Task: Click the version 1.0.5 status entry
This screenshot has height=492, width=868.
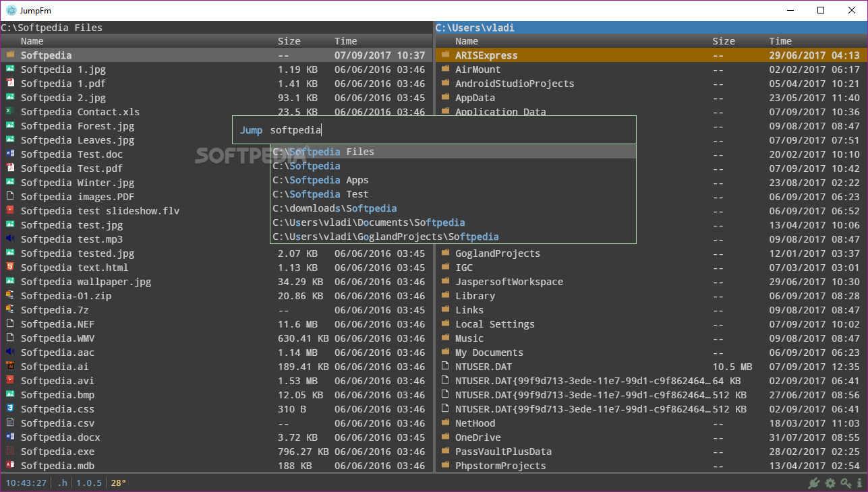Action: point(89,483)
